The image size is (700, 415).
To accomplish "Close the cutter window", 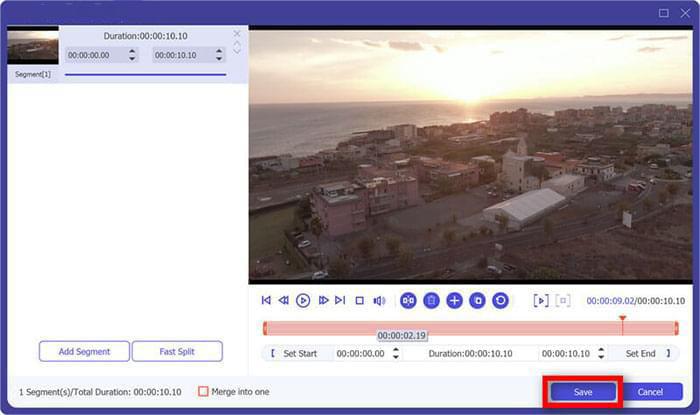I will click(685, 13).
